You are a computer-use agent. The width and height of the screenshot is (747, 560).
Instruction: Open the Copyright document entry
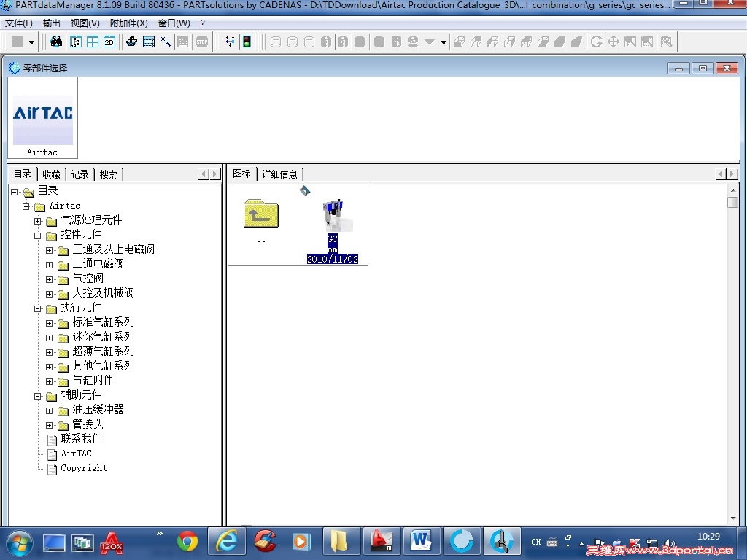coord(84,468)
